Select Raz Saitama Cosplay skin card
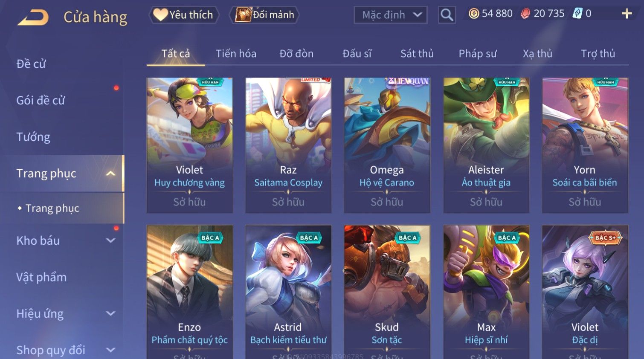This screenshot has width=644, height=359. (x=288, y=145)
